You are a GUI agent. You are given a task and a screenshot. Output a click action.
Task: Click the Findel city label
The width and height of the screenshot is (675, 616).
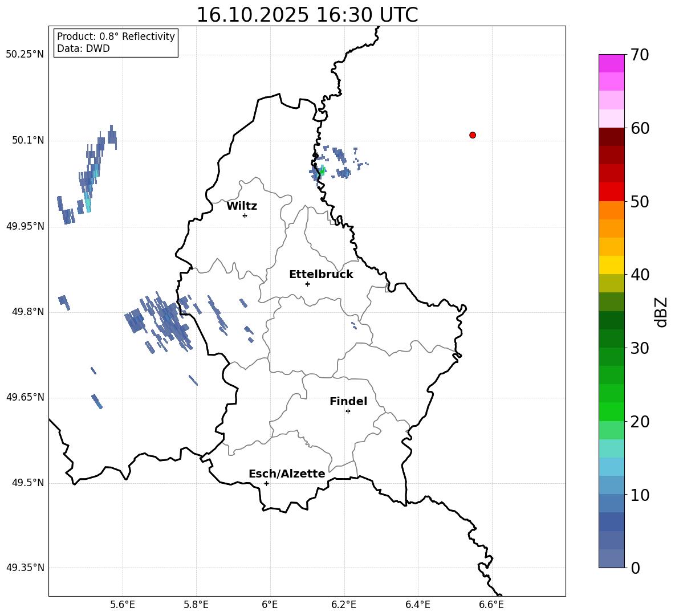point(348,401)
